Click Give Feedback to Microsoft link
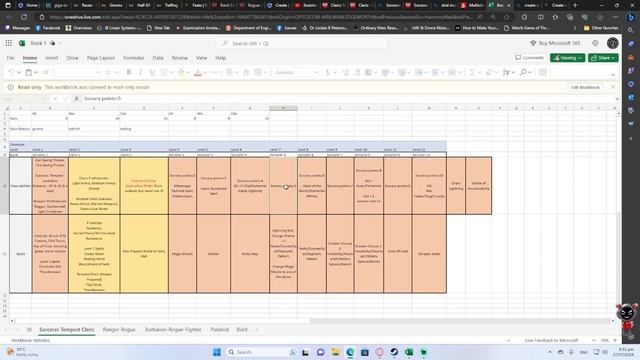Viewport: 640px width, 360px height. [x=551, y=340]
